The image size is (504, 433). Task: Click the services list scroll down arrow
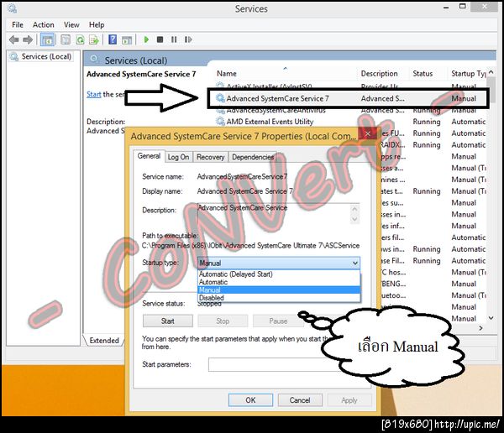(491, 318)
